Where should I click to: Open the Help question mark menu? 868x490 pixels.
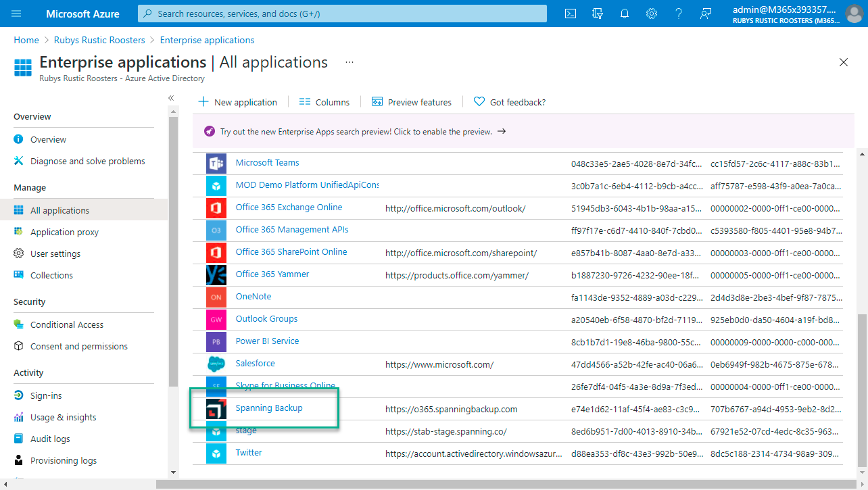[x=679, y=14]
